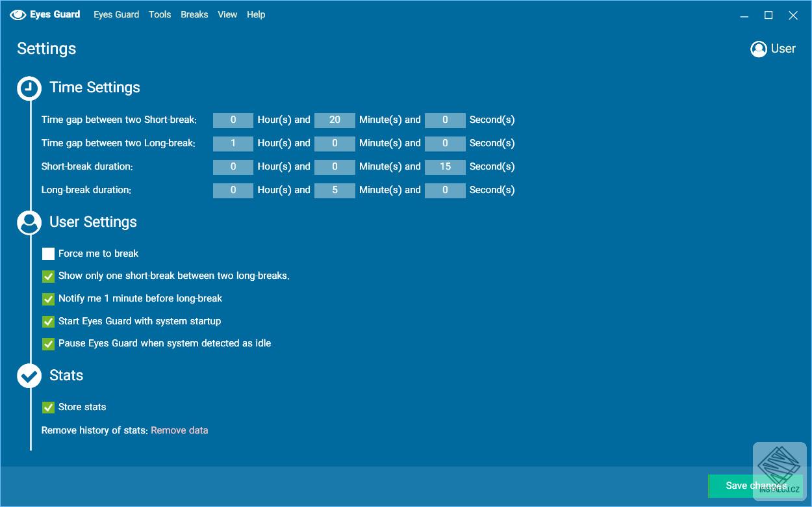Click 'Remove history of stats' label

click(x=95, y=430)
